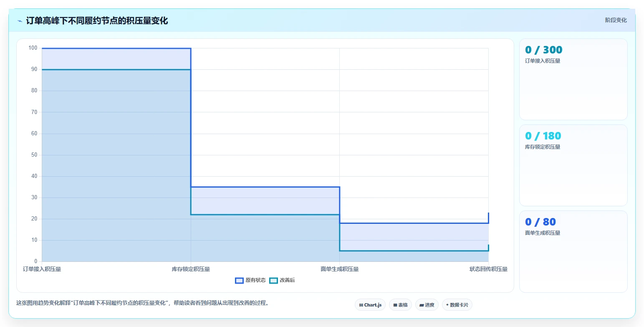Click the 订单接入积压量 x-axis label

pyautogui.click(x=42, y=269)
